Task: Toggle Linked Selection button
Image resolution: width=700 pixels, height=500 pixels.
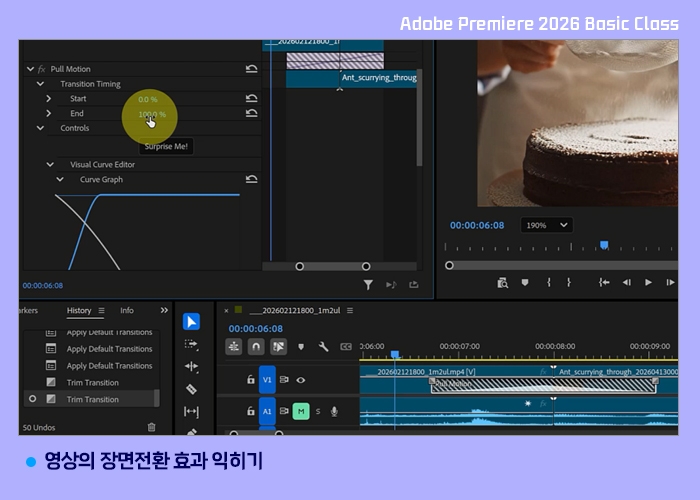Action: 278,346
